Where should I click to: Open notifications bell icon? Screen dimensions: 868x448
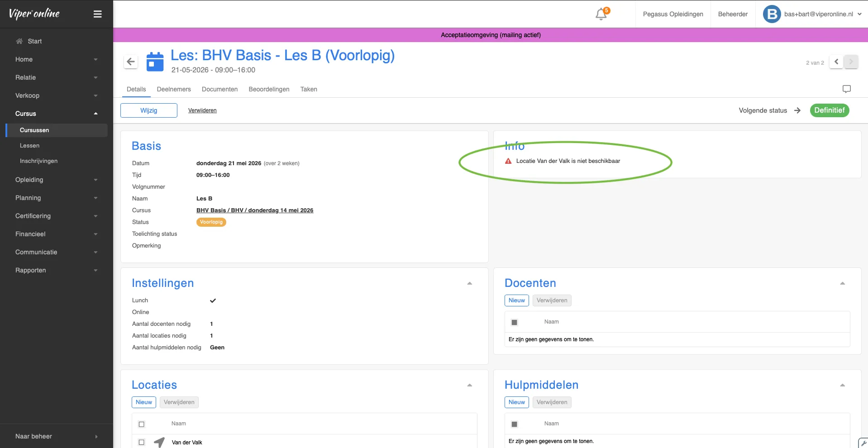point(601,14)
